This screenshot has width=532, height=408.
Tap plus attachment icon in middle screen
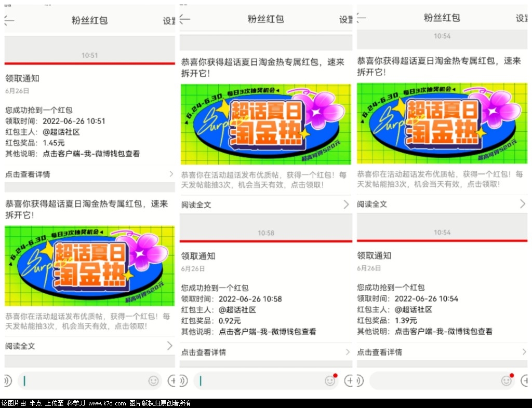pyautogui.click(x=349, y=381)
